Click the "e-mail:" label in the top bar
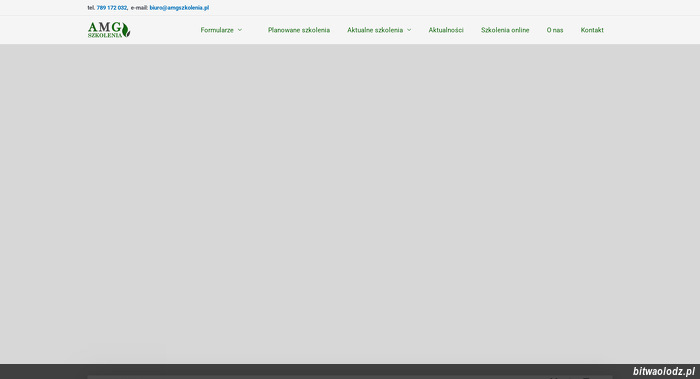The image size is (700, 379). click(139, 8)
